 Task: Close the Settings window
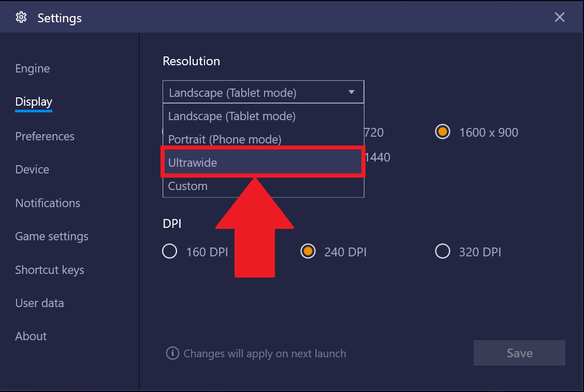560,18
